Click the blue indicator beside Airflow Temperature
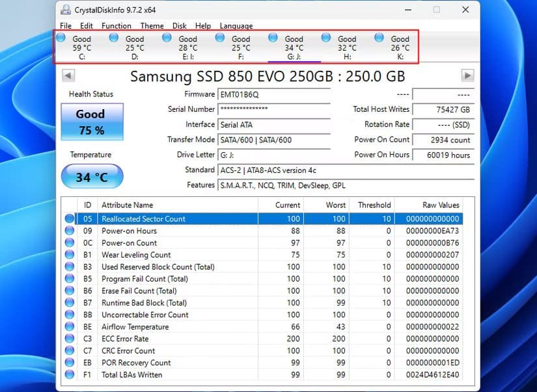The height and width of the screenshot is (392, 537). pos(70,327)
